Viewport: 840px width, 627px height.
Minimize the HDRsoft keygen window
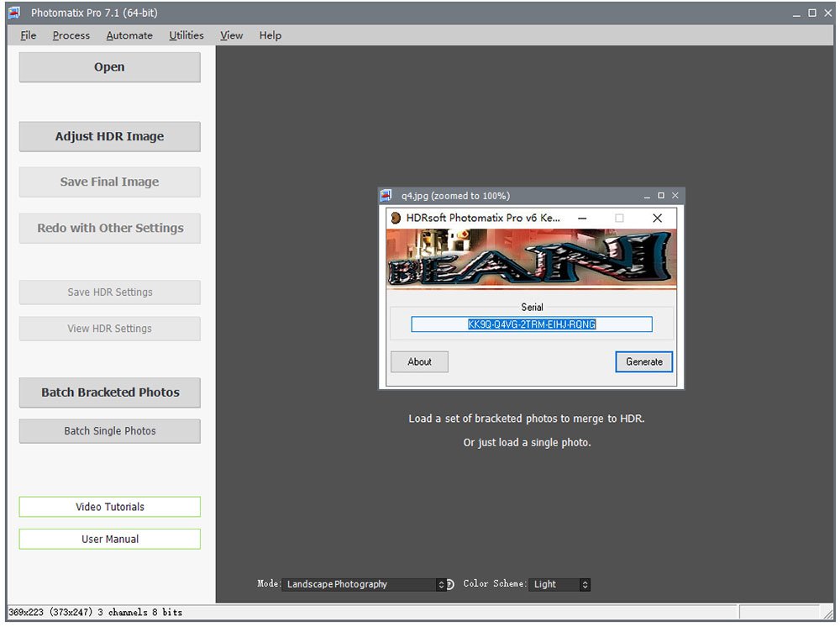(582, 219)
